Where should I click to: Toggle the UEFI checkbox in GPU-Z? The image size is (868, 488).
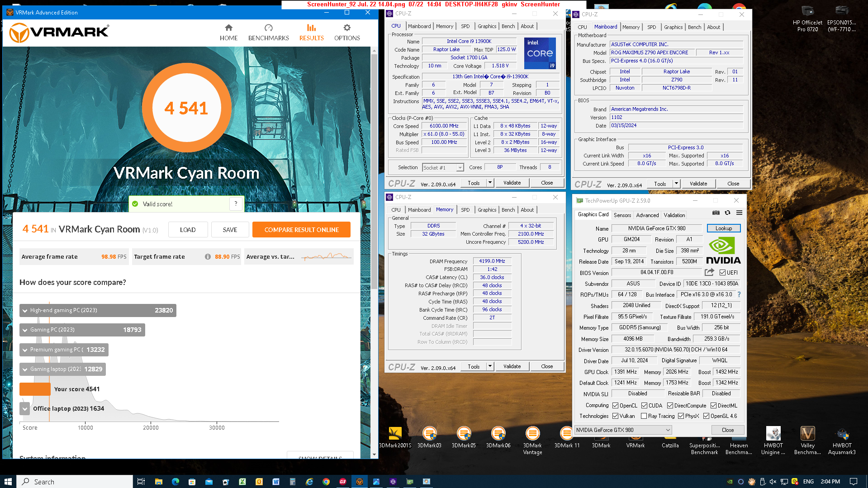(722, 272)
